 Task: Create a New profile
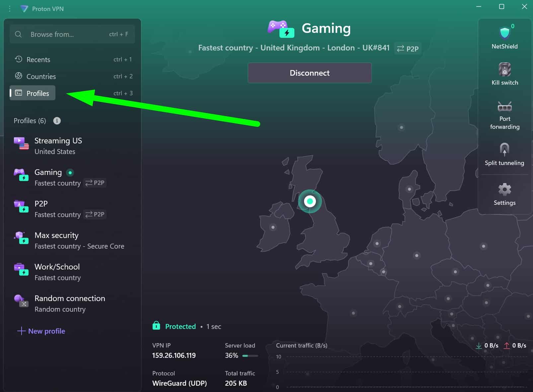point(41,331)
